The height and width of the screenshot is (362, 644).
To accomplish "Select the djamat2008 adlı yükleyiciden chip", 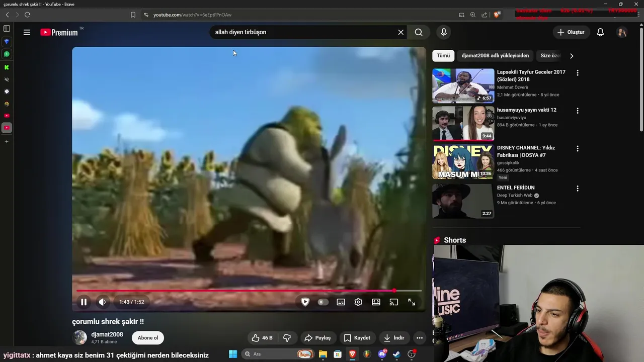I will tap(495, 56).
